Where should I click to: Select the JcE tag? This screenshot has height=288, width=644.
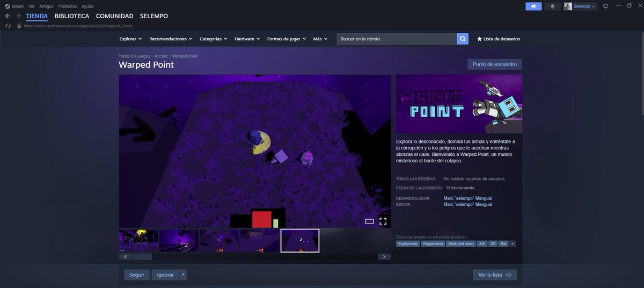[482, 243]
